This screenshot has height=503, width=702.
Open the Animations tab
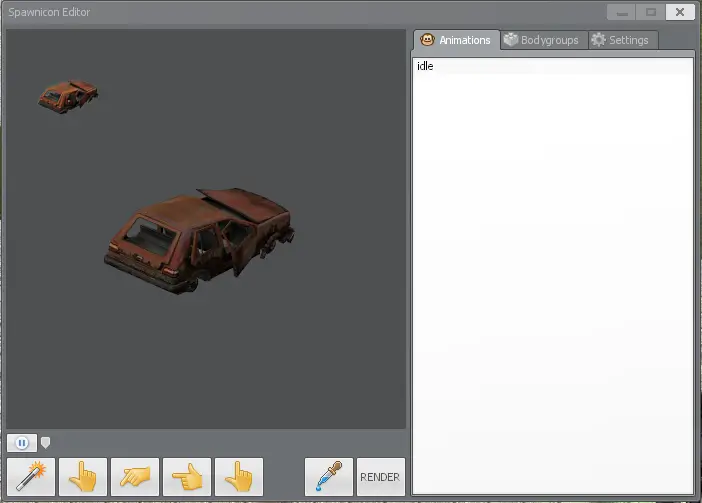coord(456,40)
